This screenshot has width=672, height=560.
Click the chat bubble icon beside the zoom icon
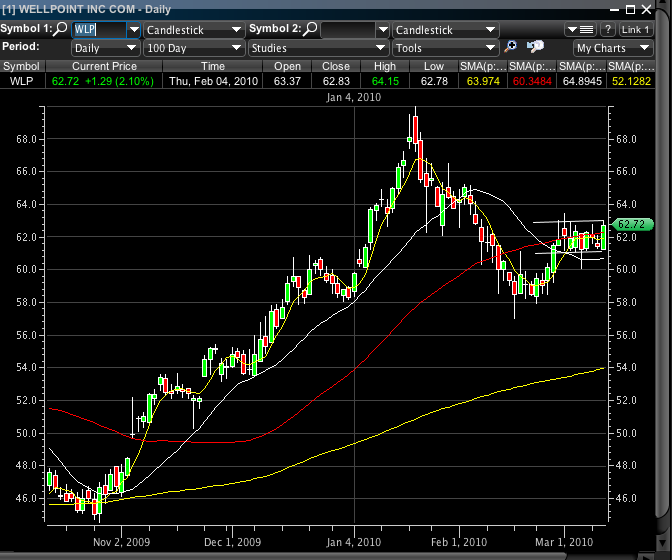pyautogui.click(x=535, y=47)
